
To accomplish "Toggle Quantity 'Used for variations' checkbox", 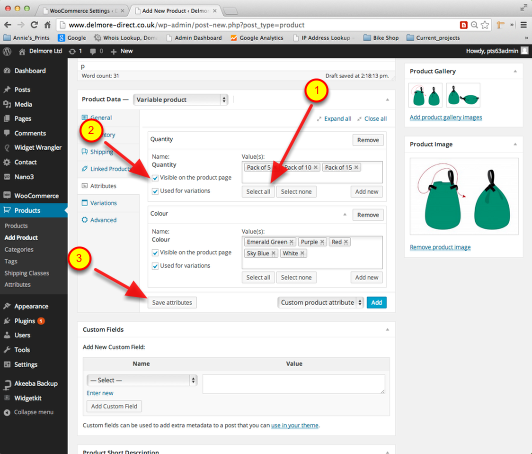I will click(x=155, y=191).
